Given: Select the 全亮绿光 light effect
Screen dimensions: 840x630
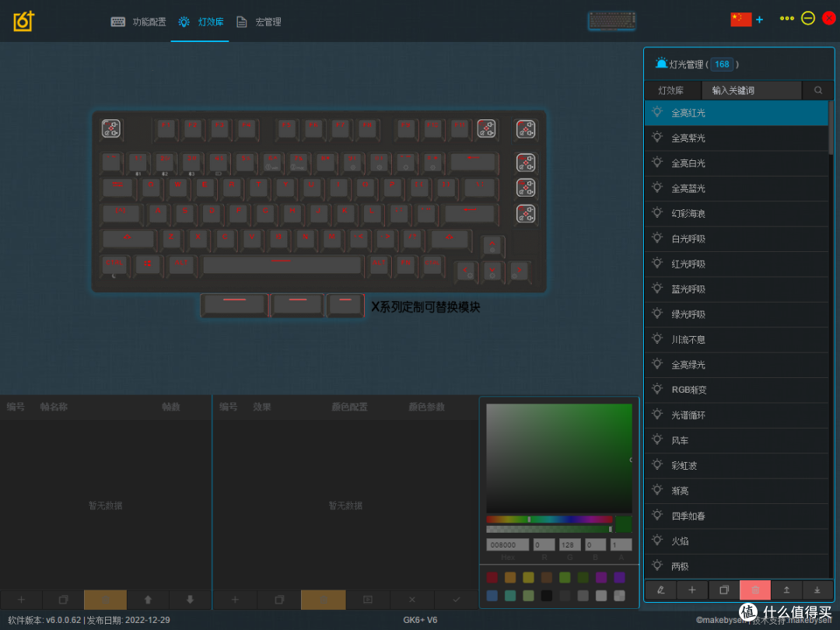Looking at the screenshot, I should (x=736, y=365).
